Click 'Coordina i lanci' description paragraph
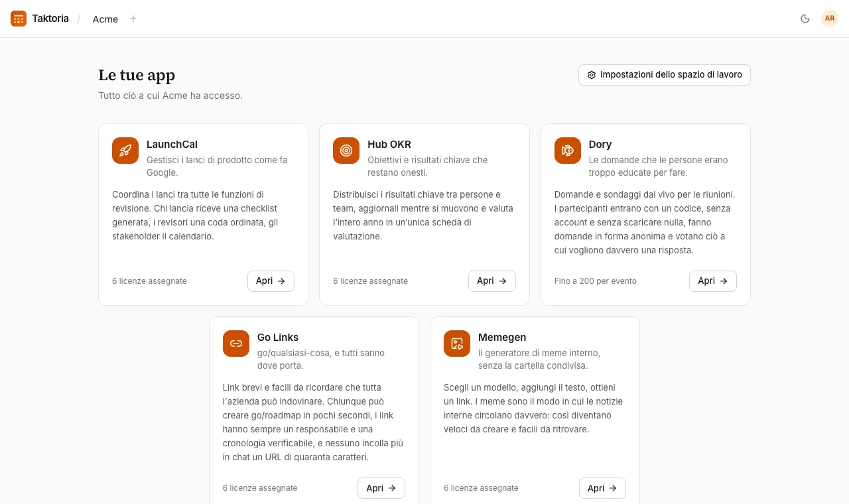 click(x=195, y=216)
